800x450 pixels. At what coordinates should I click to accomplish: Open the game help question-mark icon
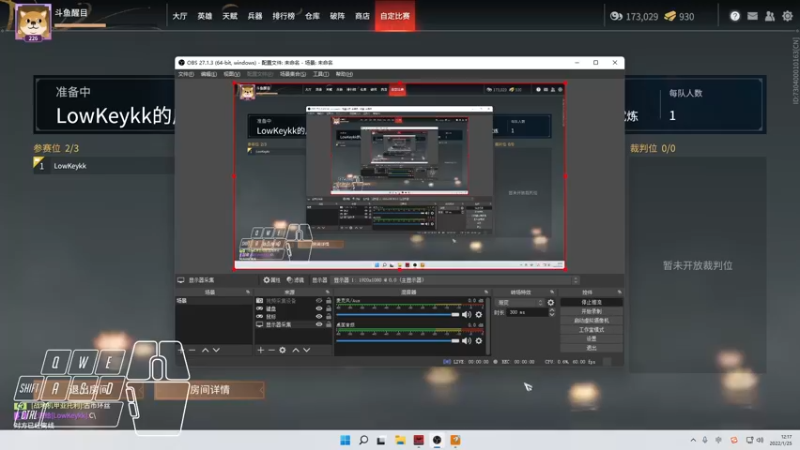click(735, 16)
